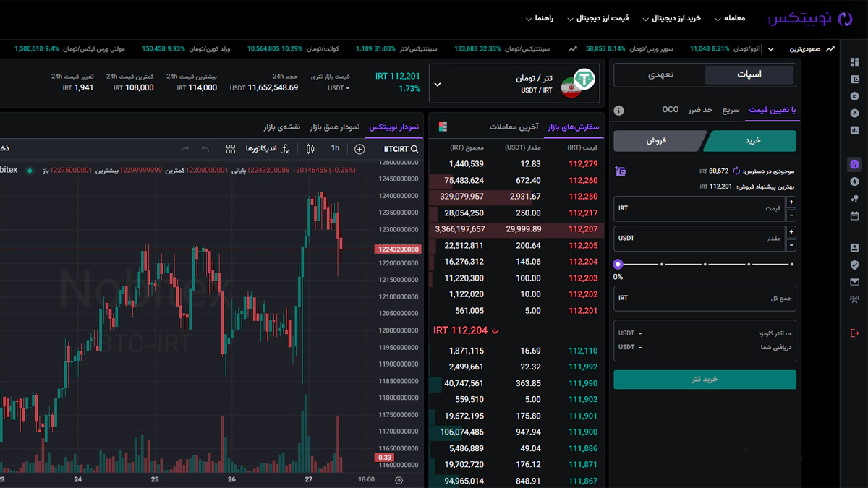Select the اسپات (spot) mode toggle
This screenshot has height=488, width=868.
click(749, 74)
